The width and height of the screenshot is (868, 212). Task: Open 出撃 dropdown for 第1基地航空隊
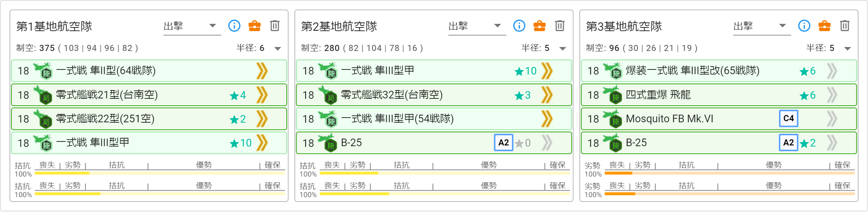coord(192,26)
